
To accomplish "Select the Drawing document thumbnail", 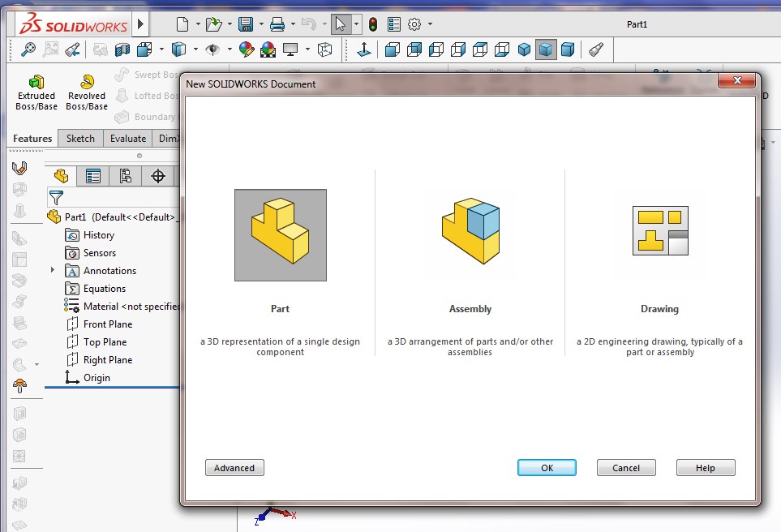I will (x=660, y=230).
